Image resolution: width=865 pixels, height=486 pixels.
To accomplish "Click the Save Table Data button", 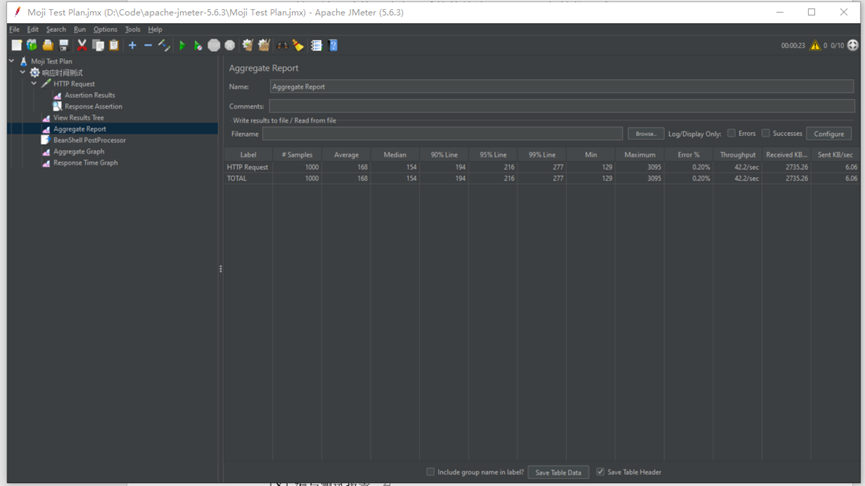I will (x=558, y=472).
